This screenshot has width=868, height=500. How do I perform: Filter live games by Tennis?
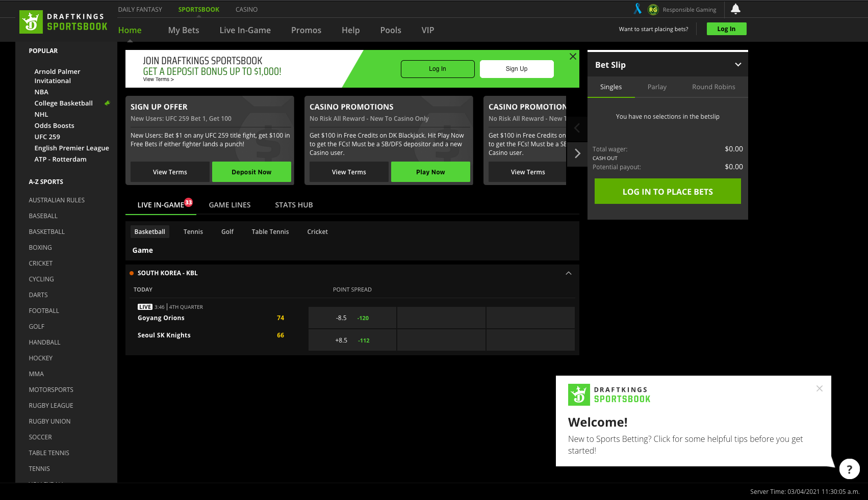(x=193, y=232)
